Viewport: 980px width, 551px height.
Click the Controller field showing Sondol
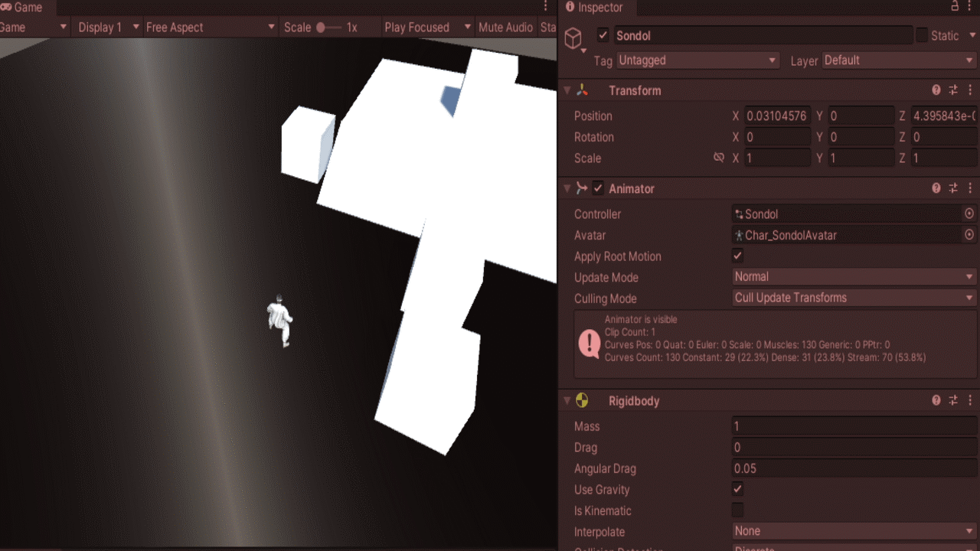pos(847,214)
